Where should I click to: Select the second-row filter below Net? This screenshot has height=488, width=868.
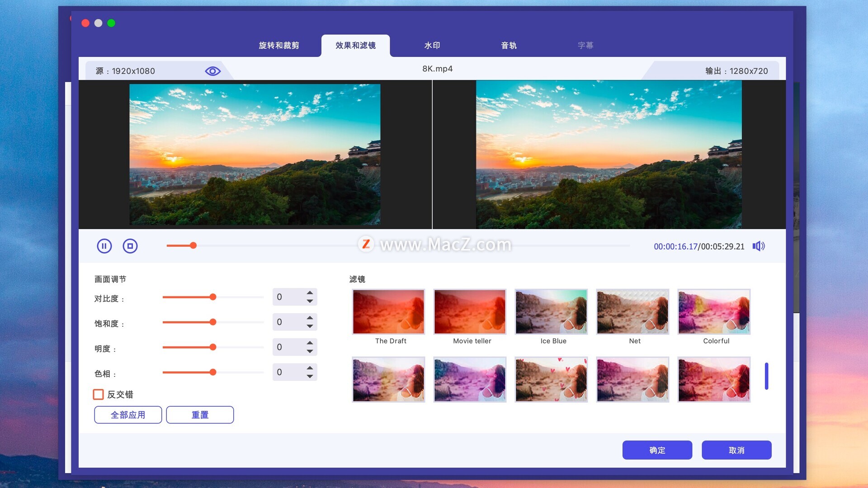pyautogui.click(x=633, y=380)
